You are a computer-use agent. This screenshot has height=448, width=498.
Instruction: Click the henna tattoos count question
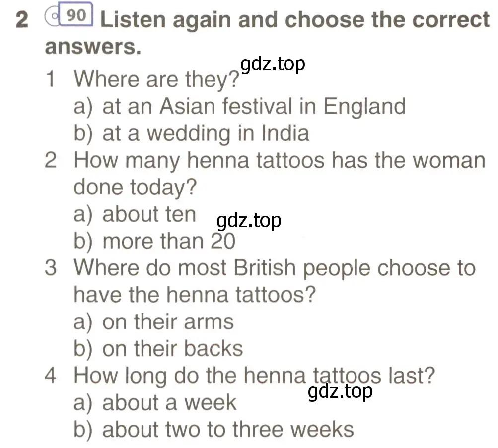(x=280, y=174)
